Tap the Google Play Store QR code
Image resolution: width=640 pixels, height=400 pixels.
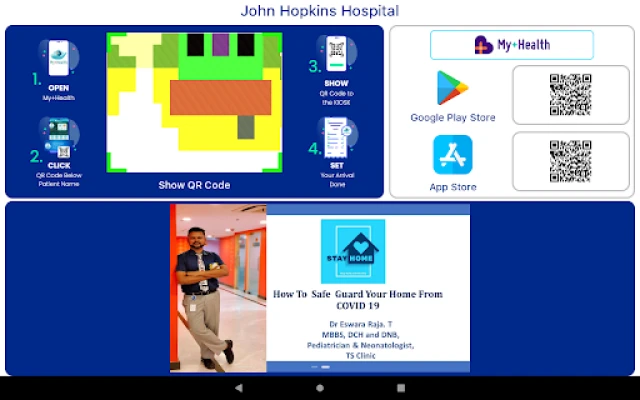pyautogui.click(x=571, y=95)
